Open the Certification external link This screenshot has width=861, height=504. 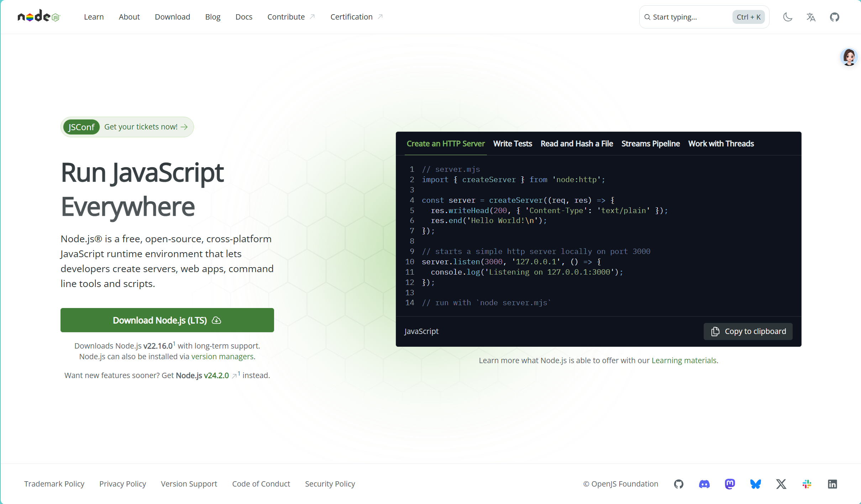pos(357,17)
